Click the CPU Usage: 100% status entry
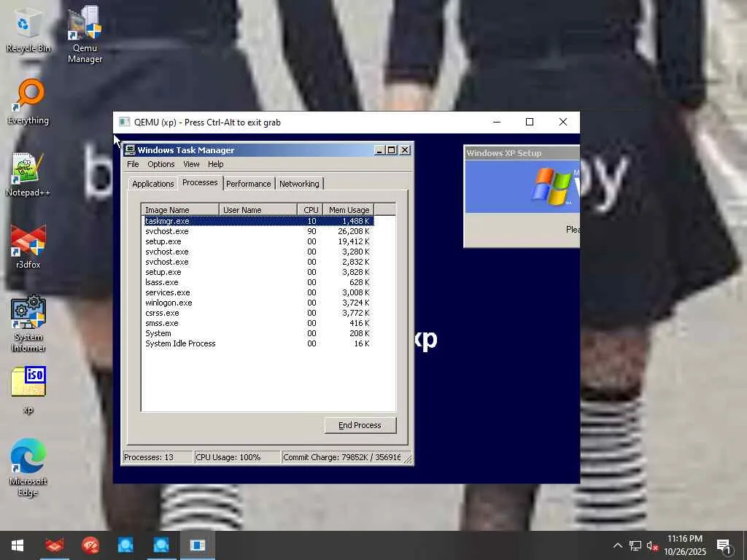 (237, 457)
